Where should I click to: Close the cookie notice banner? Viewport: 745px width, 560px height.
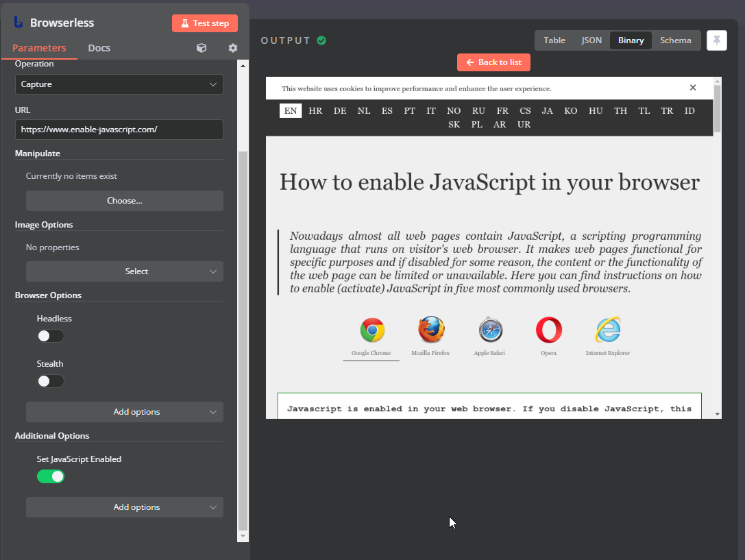(x=693, y=88)
